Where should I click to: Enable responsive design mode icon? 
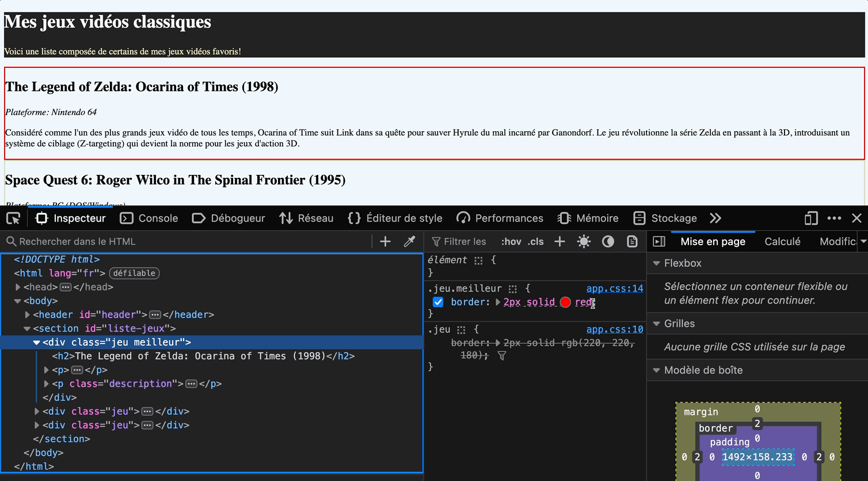[x=811, y=218]
